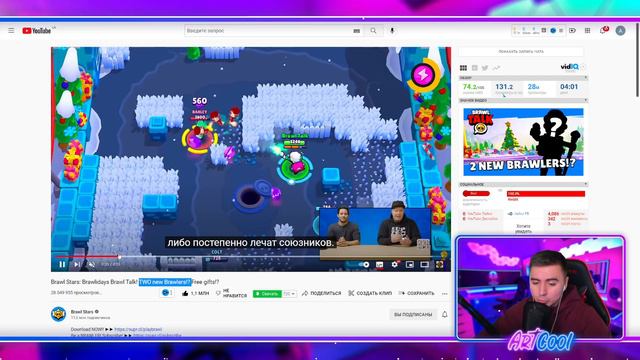Click the dislike "НЕ НРАВИТСЯ" button
The height and width of the screenshot is (360, 640).
[231, 293]
